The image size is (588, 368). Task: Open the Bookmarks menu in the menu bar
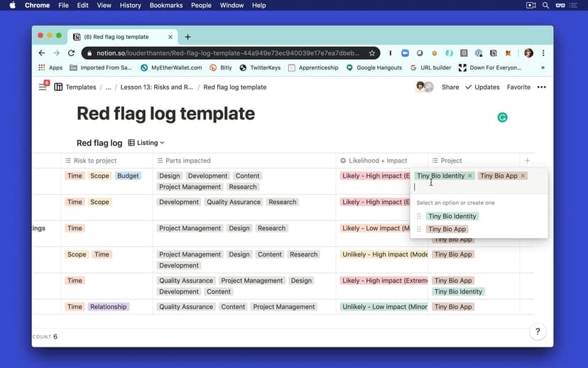(166, 5)
